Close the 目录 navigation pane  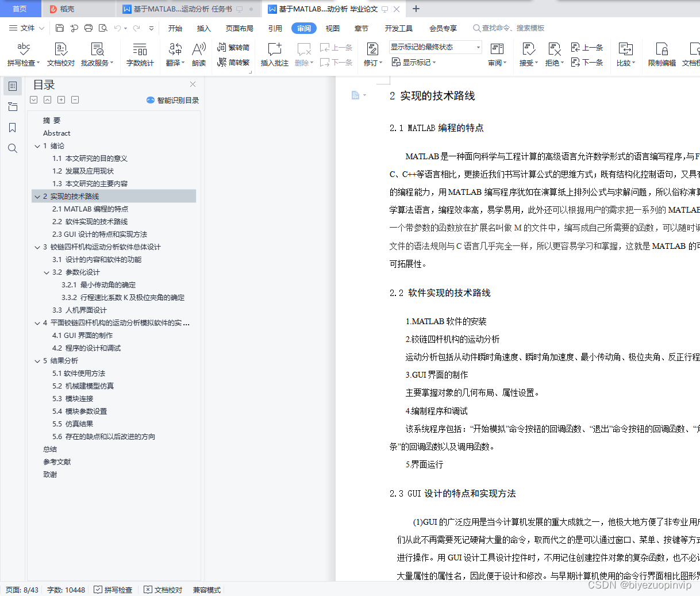click(x=193, y=84)
